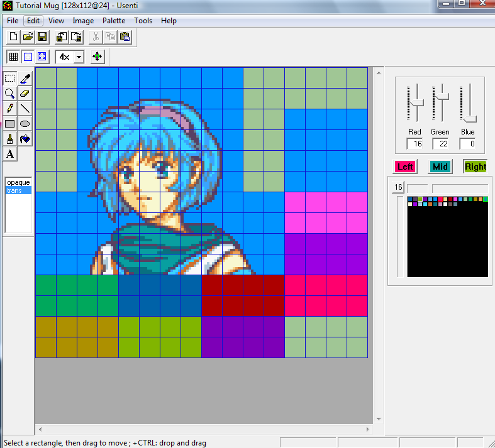Screen dimensions: 495x448
Task: Pick the teal swatch with green border
Action: (486, 199)
